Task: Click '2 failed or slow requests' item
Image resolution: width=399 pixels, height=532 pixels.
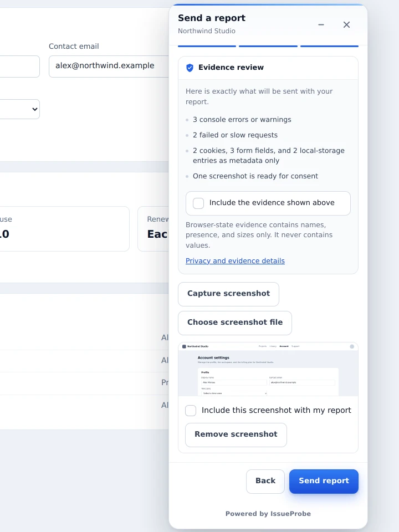Action: (235, 135)
